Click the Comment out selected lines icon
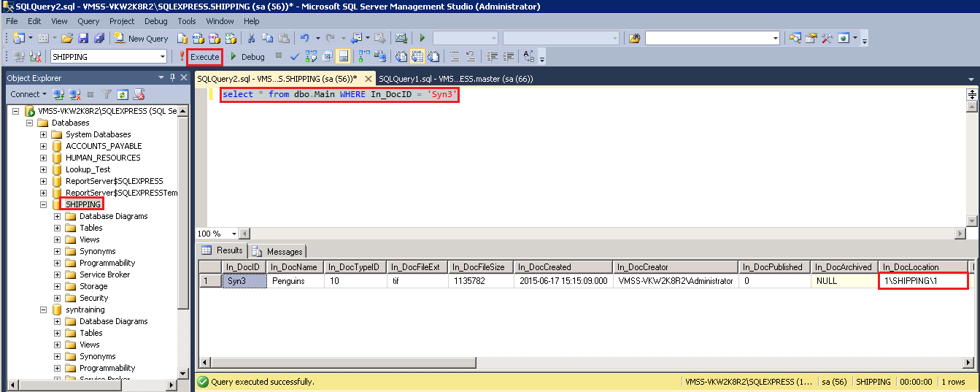Image resolution: width=980 pixels, height=392 pixels. pos(455,56)
